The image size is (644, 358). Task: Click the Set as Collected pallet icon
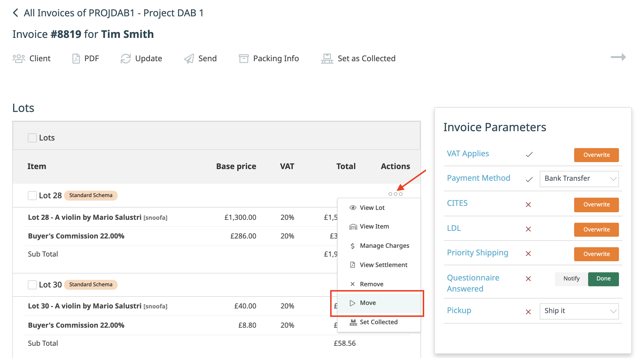[327, 59]
